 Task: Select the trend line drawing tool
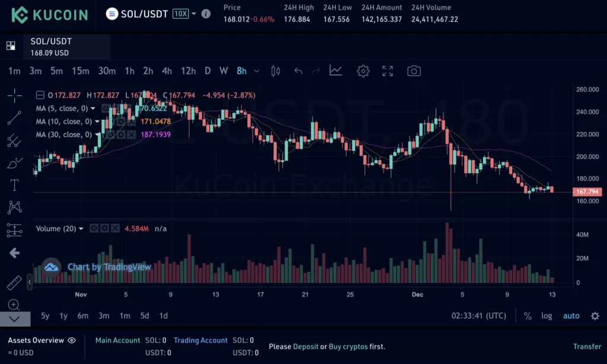tap(14, 118)
